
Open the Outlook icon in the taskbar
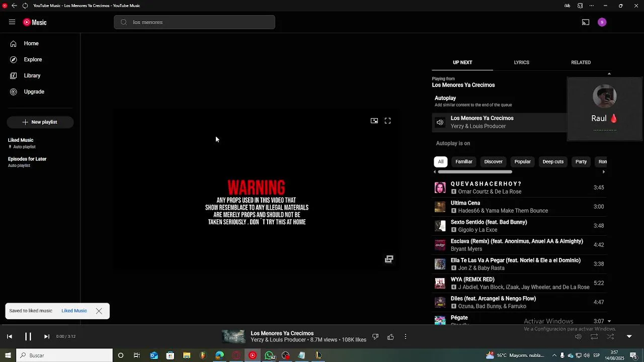tap(154, 355)
